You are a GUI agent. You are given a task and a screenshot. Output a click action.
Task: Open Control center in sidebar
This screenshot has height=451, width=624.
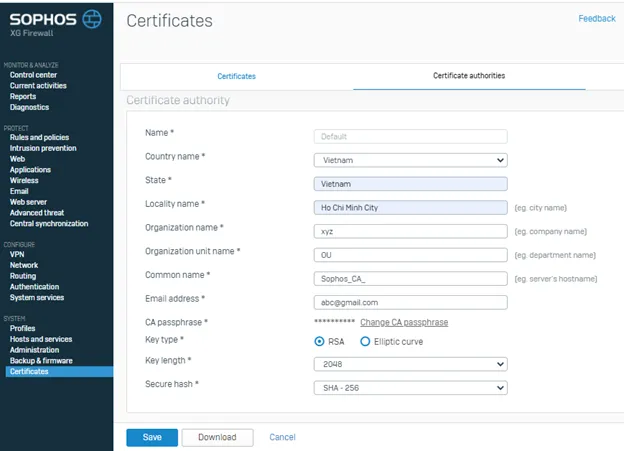(x=33, y=75)
